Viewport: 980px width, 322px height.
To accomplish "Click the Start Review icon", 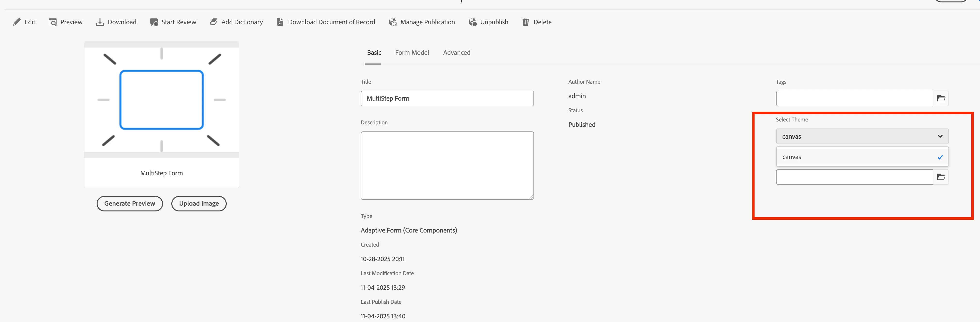I will (154, 22).
